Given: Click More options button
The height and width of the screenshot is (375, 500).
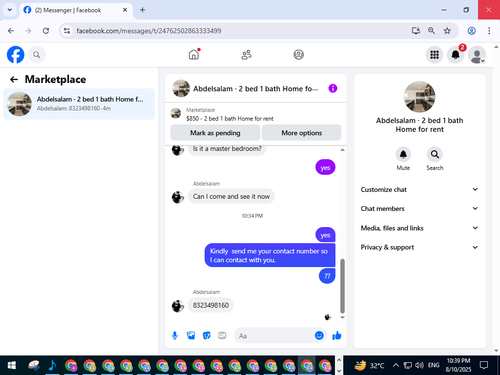Looking at the screenshot, I should click(301, 133).
